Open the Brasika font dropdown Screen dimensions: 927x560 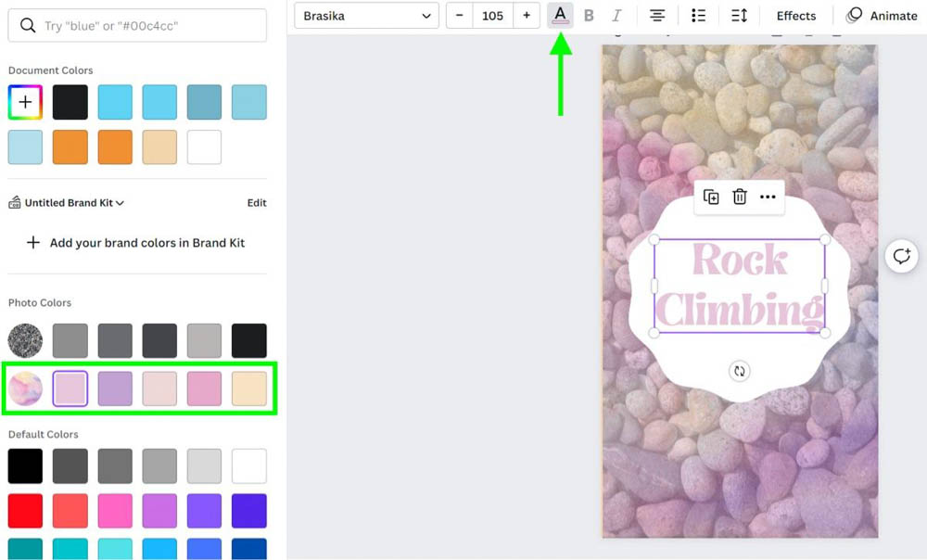click(x=366, y=16)
